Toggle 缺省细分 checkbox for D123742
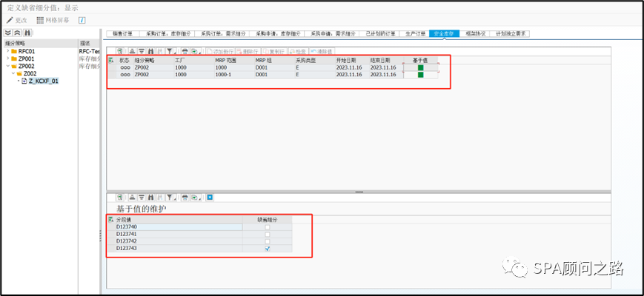Screen dimensions: 644x296 (x=268, y=241)
